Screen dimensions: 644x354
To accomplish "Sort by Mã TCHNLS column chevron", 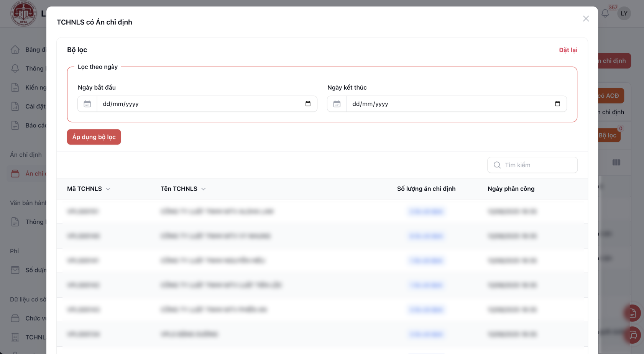I will coord(108,189).
